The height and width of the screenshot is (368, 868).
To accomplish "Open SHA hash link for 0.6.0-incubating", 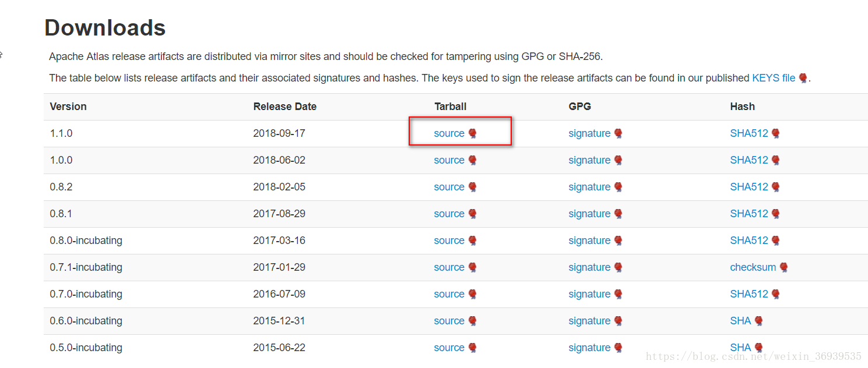I will pyautogui.click(x=740, y=321).
